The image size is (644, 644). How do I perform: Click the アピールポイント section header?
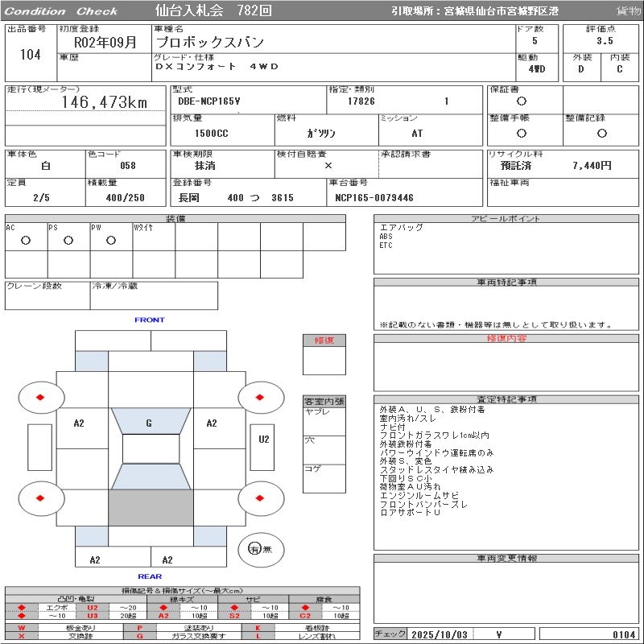507,219
